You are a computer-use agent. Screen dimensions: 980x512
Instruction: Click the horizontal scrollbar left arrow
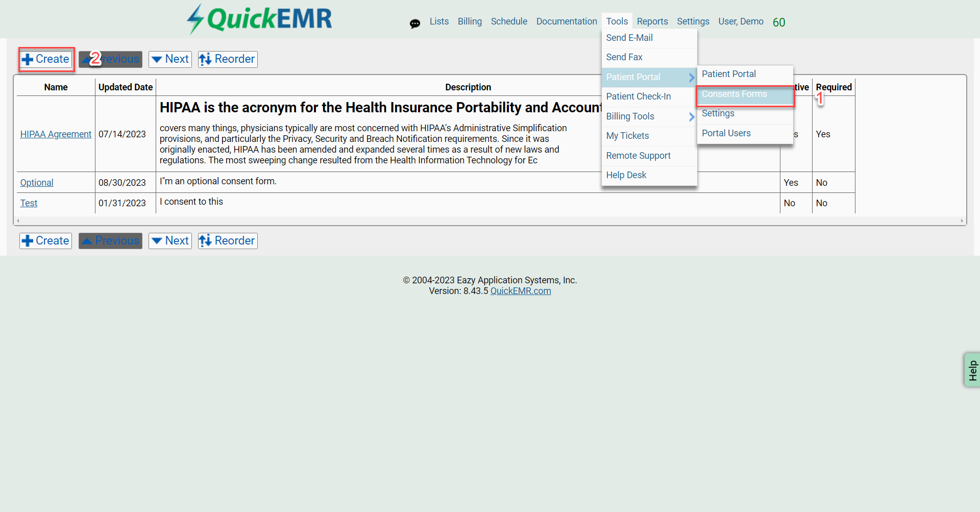pos(18,221)
